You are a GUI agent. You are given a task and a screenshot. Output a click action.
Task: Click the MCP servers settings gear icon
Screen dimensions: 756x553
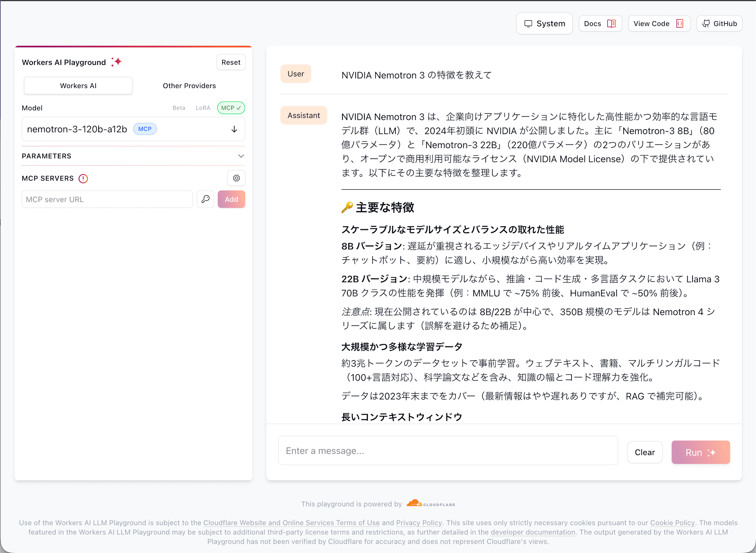tap(236, 178)
